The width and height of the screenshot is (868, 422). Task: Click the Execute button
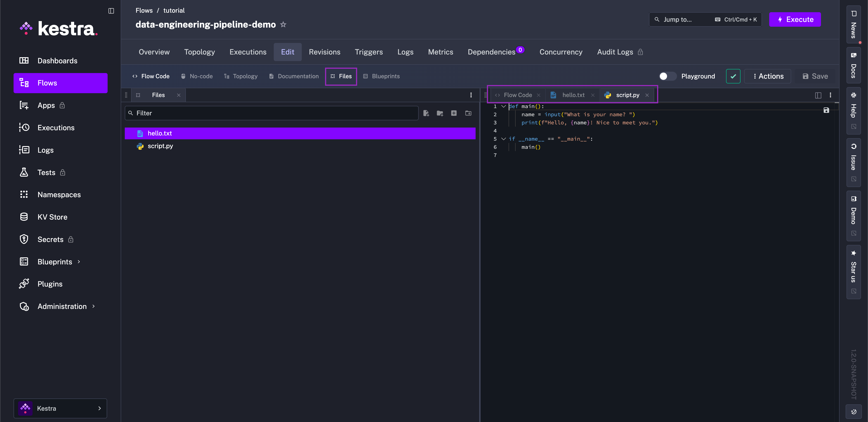[795, 19]
